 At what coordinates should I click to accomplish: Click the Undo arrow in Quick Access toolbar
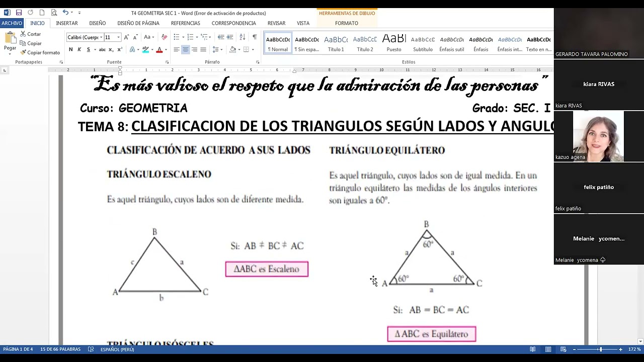pos(65,13)
